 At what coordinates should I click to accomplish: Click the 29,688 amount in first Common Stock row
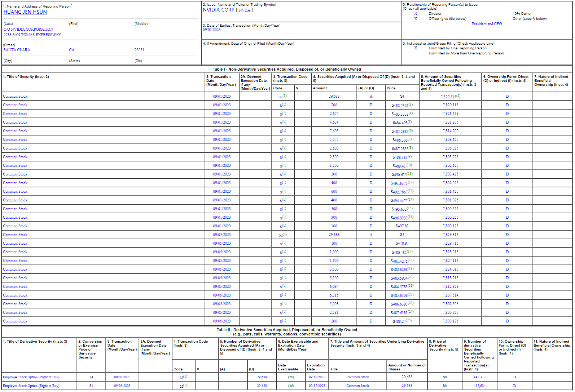point(334,97)
